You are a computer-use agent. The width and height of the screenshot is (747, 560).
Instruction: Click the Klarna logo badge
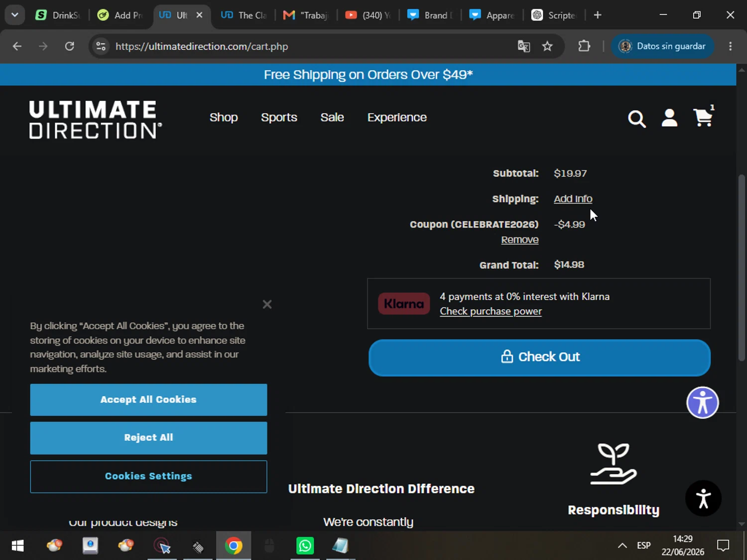click(x=404, y=304)
